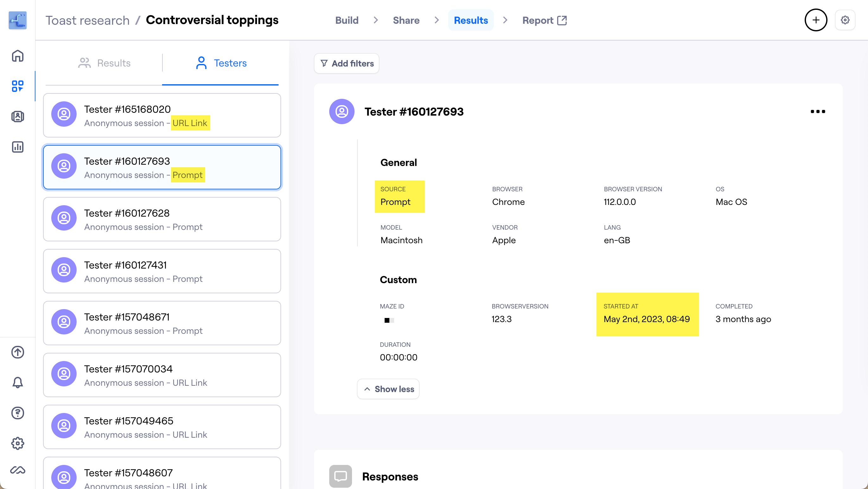Click the Add filters button
Viewport: 868px width, 489px height.
(x=346, y=63)
